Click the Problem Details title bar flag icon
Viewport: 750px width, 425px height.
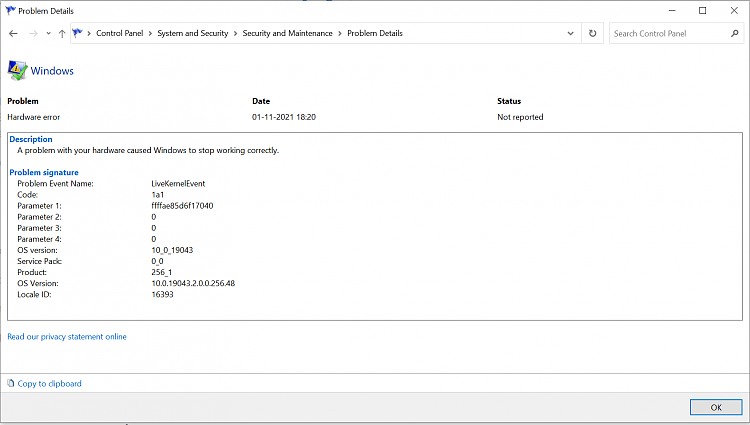click(11, 11)
